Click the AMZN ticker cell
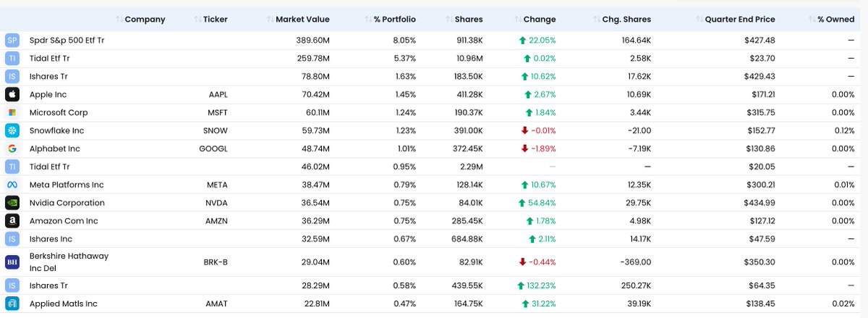This screenshot has height=318, width=868. (x=216, y=221)
